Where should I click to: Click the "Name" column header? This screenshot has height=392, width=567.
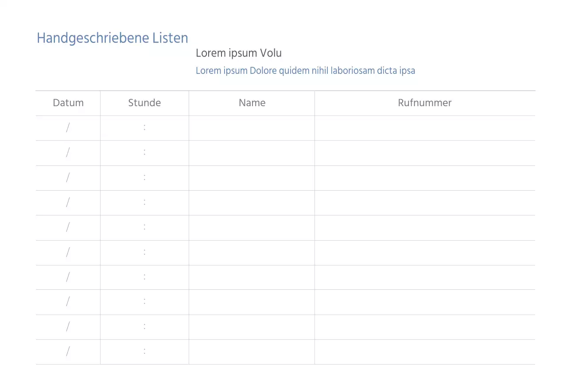(252, 103)
